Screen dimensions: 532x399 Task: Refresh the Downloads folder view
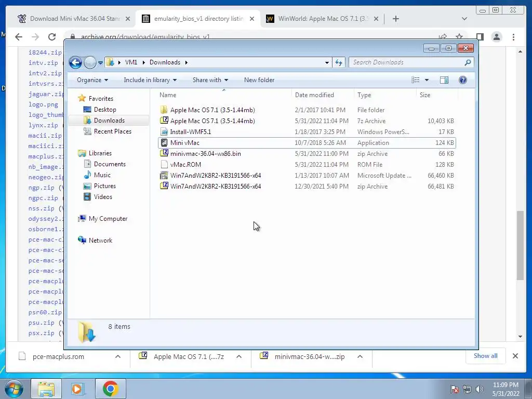(339, 62)
